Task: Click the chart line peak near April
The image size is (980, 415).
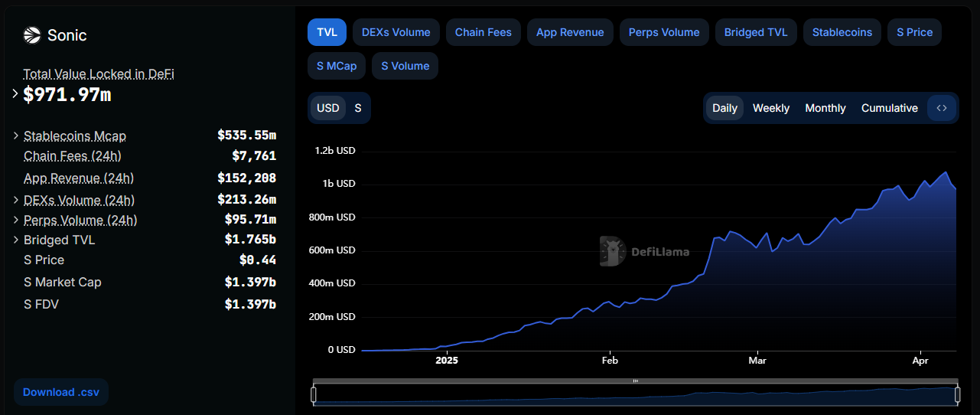Action: click(946, 172)
